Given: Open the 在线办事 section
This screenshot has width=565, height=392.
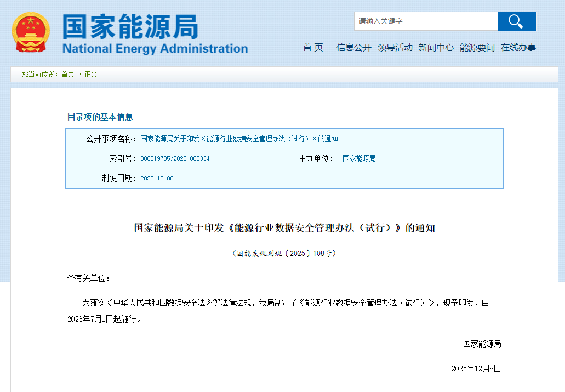Looking at the screenshot, I should 517,48.
